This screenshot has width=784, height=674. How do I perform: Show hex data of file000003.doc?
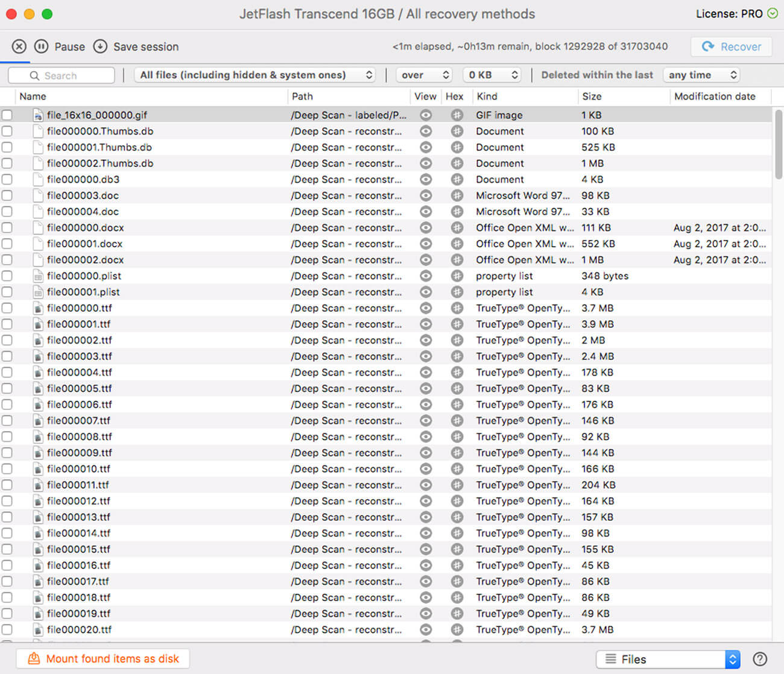457,195
